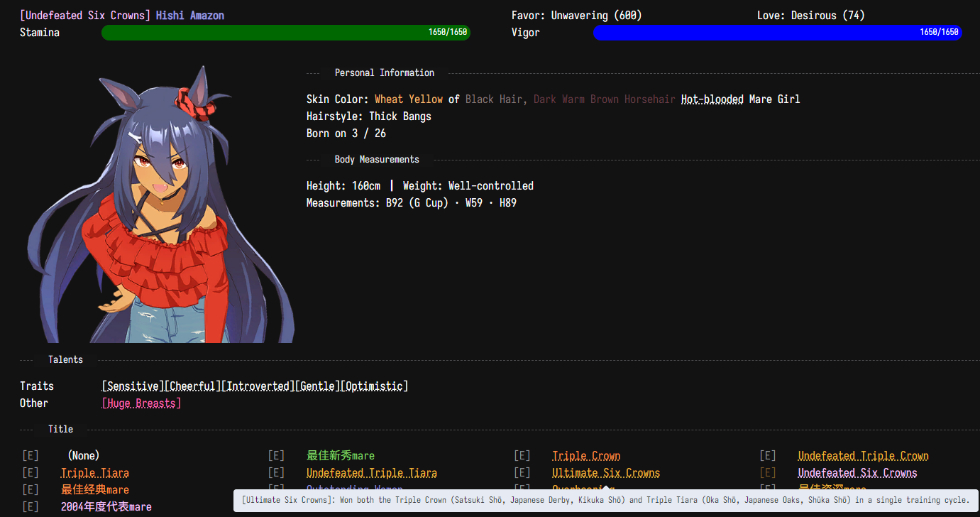Toggle the [E] marker beside Triple Crown
The height and width of the screenshot is (517, 980).
tap(522, 456)
